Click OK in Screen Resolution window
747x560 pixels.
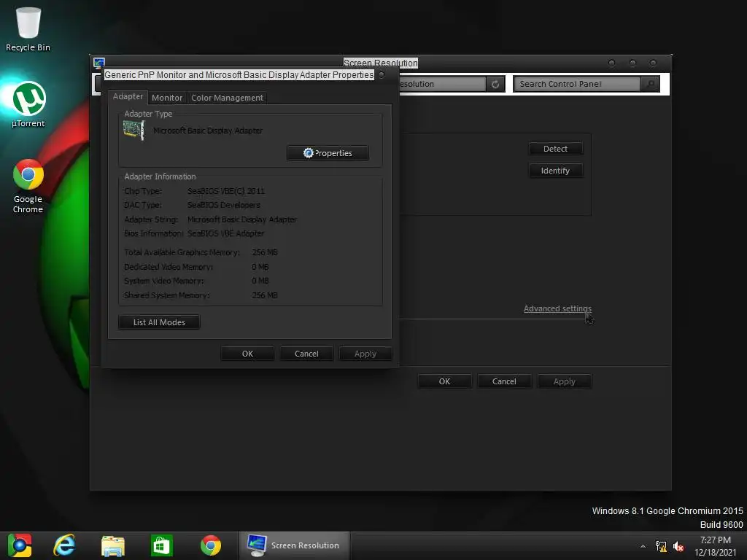click(444, 381)
